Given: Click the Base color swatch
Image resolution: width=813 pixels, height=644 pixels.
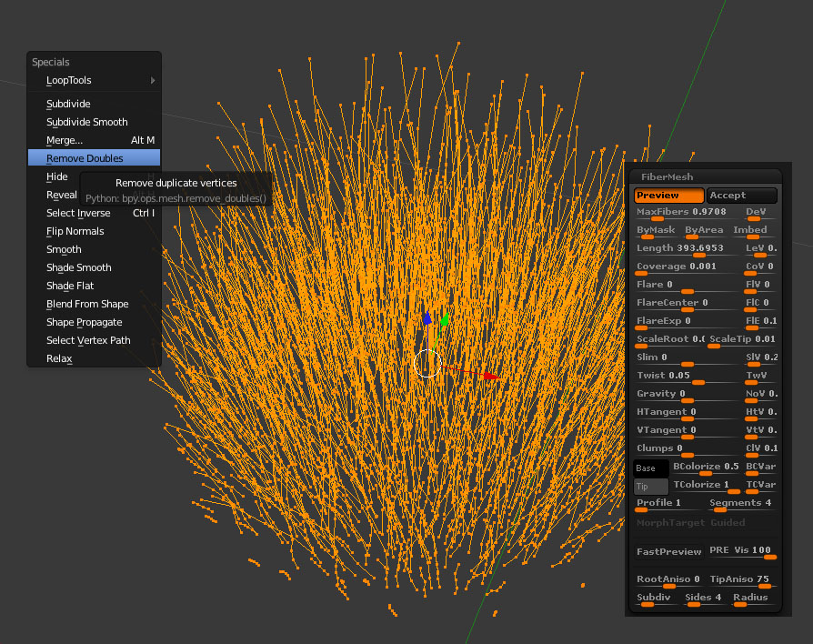Looking at the screenshot, I should pos(650,468).
